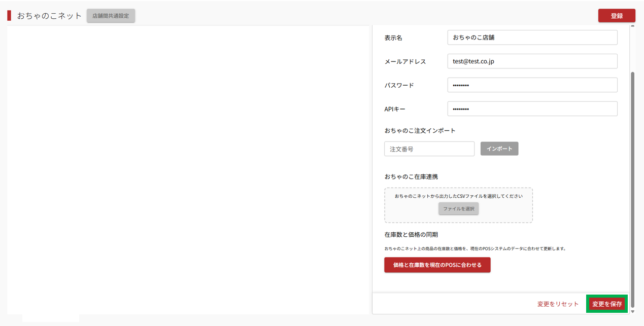Save changes with 変更を保存 button

(606, 304)
